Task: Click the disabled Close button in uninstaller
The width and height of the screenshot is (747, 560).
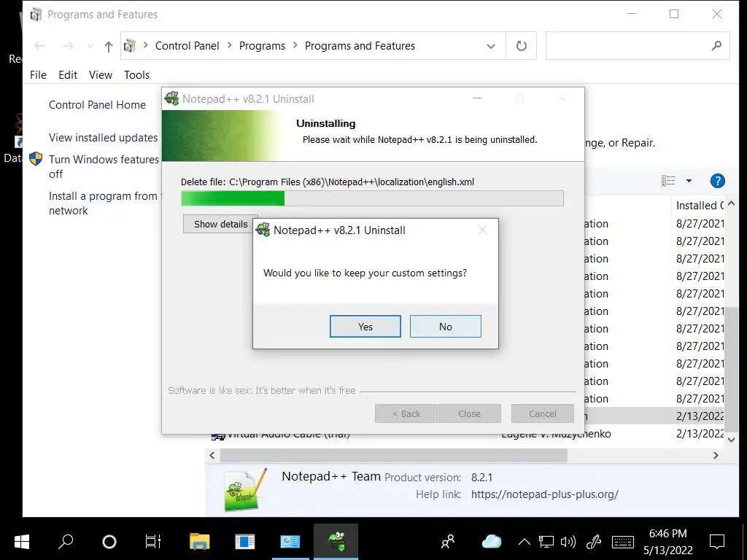Action: 469,414
